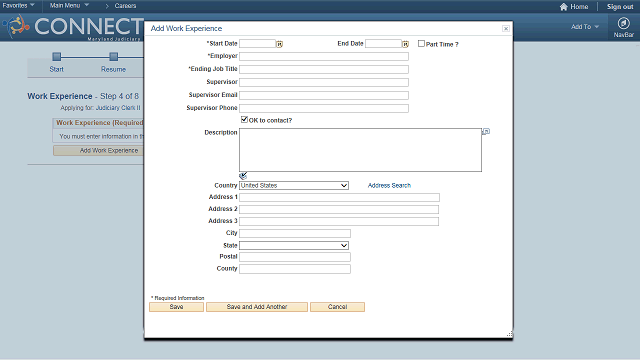Open the Address Search link
Screen dimensions: 640x360
(389, 185)
